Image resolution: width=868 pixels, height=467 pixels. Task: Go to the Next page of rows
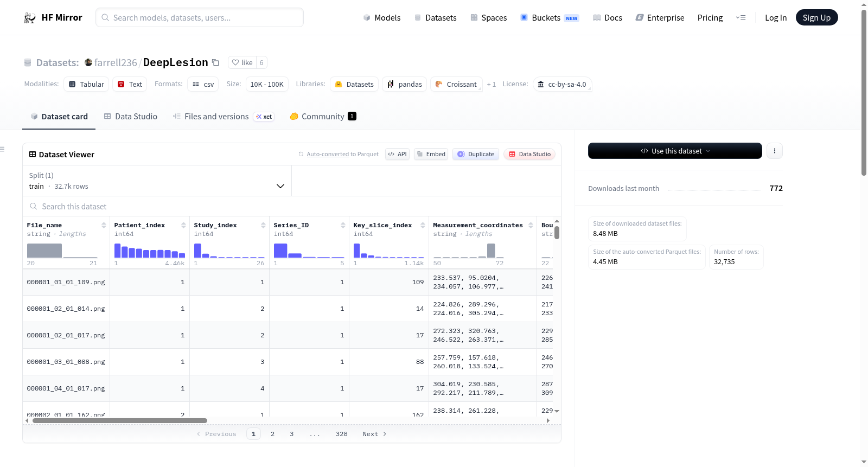pyautogui.click(x=374, y=434)
